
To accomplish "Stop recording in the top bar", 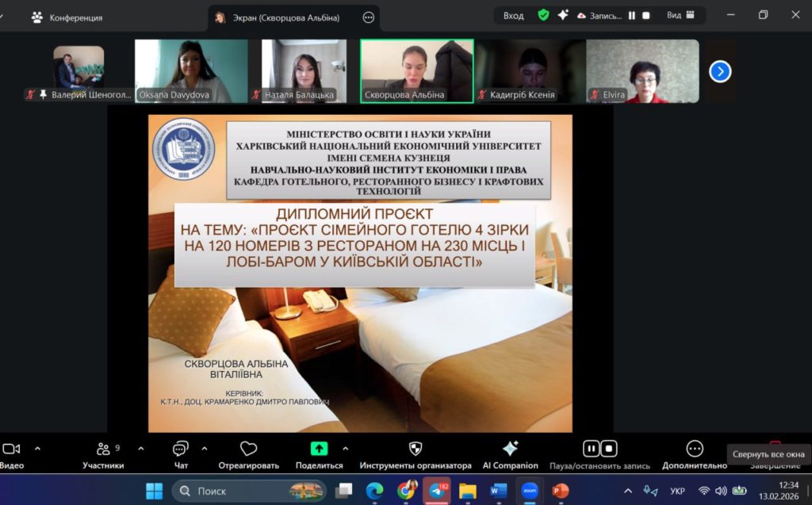I will (646, 15).
